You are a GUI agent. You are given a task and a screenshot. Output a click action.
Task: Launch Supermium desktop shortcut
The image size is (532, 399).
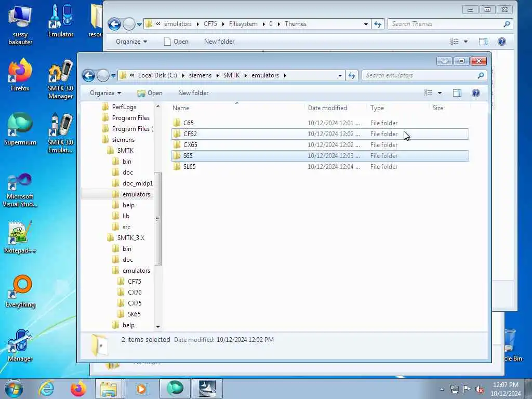(20, 129)
